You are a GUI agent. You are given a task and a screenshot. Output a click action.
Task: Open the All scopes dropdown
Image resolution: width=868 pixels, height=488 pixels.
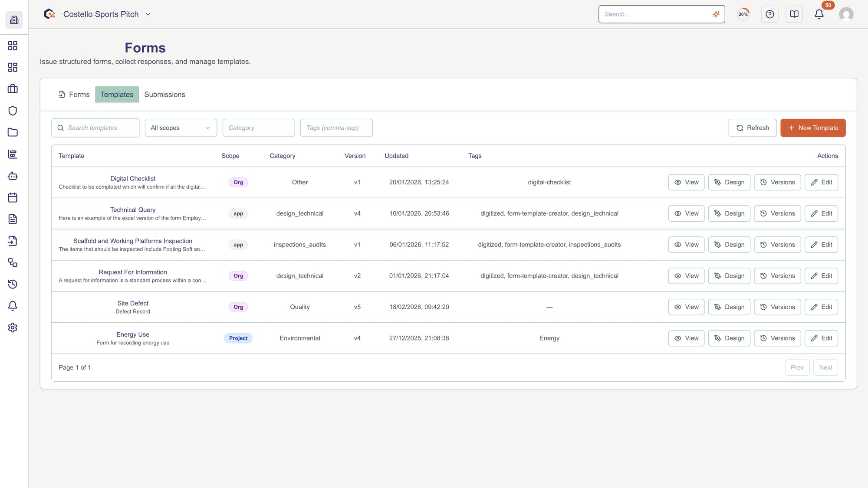[181, 128]
